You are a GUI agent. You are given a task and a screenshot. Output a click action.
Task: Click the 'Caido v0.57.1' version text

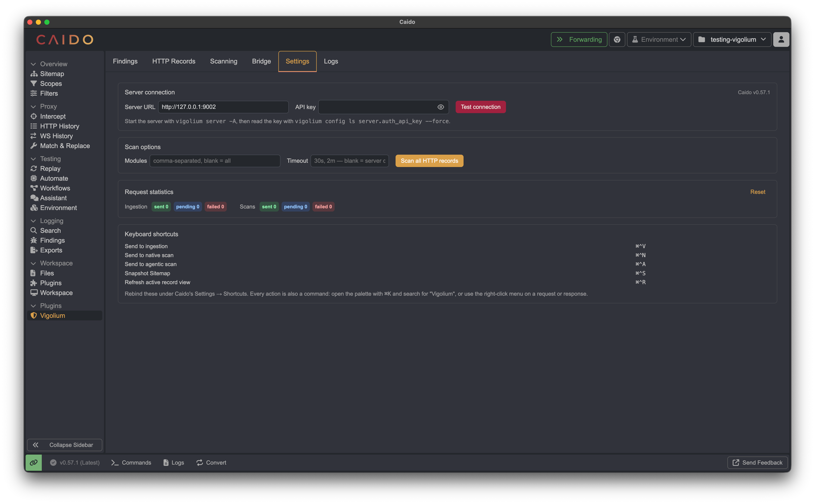click(x=754, y=92)
